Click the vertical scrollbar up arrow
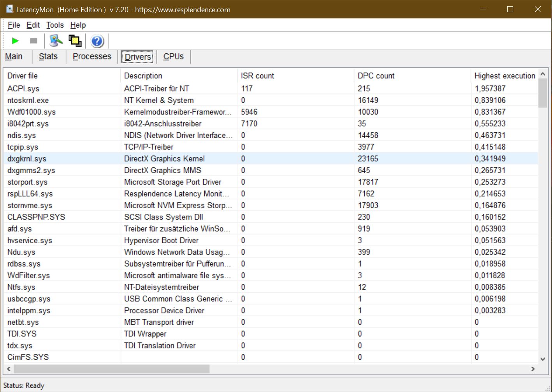Screen dimensions: 552x392 [543, 74]
